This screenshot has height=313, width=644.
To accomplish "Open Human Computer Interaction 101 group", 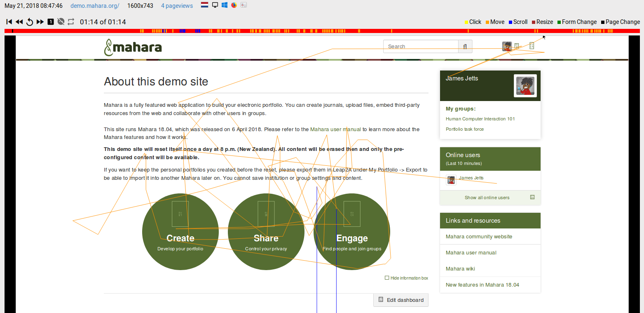I will 480,119.
